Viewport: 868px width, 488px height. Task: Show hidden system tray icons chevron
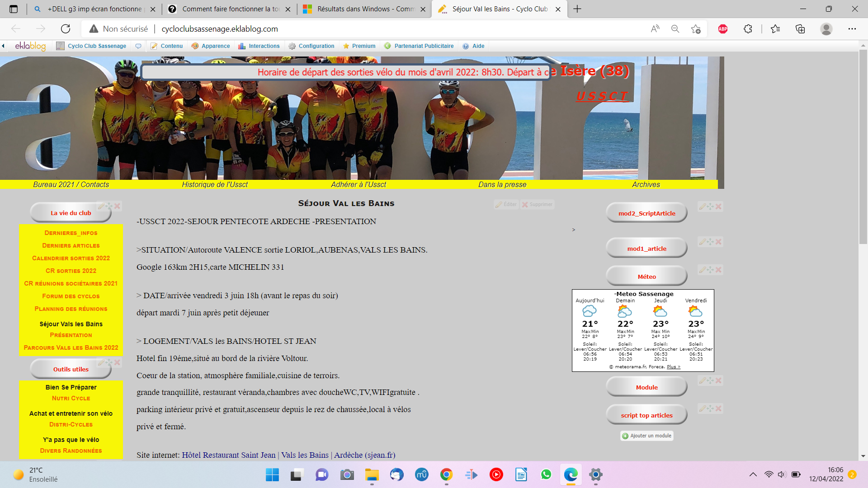753,474
